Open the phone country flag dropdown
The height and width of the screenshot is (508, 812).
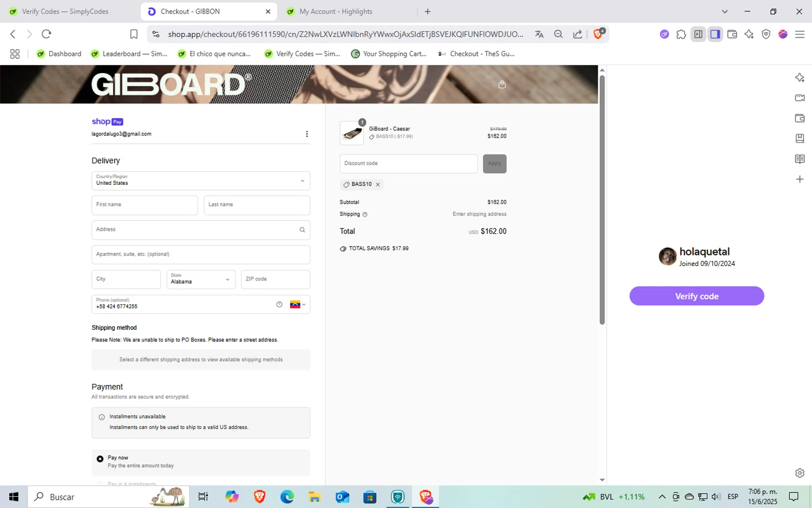pos(298,304)
